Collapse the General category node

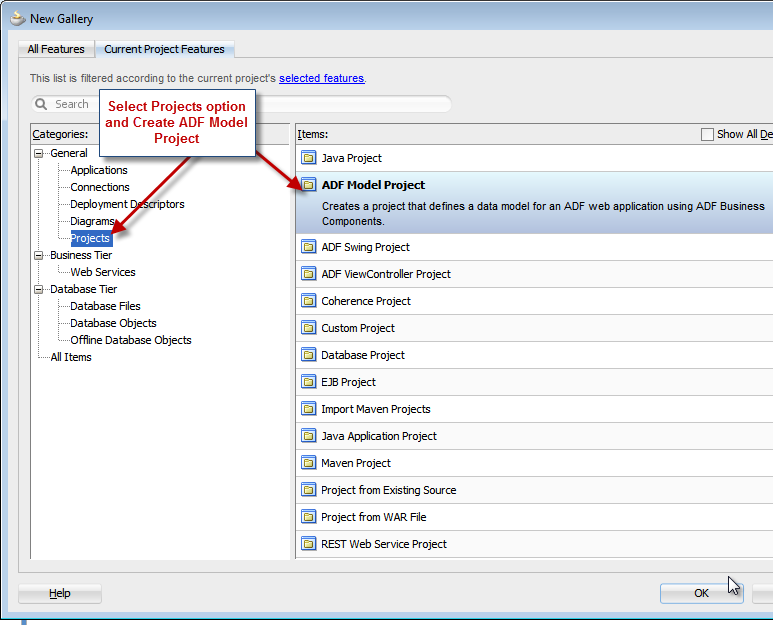pos(38,153)
